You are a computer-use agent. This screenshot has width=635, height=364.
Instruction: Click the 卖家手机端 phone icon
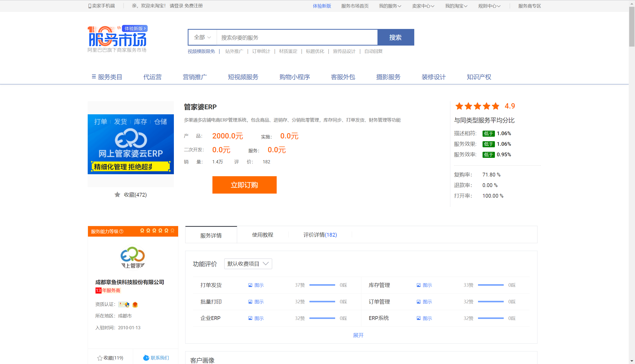pyautogui.click(x=89, y=6)
